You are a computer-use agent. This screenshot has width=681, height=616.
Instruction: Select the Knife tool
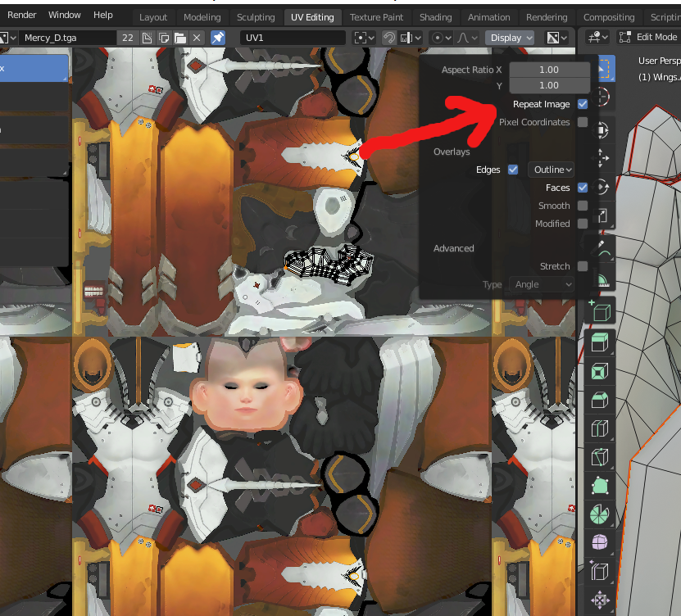pyautogui.click(x=600, y=457)
